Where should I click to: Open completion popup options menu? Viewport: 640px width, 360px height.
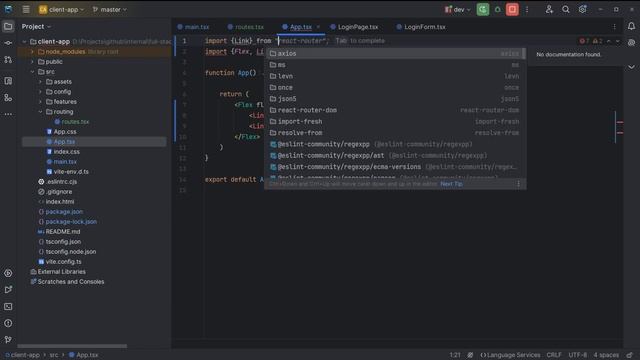click(518, 184)
